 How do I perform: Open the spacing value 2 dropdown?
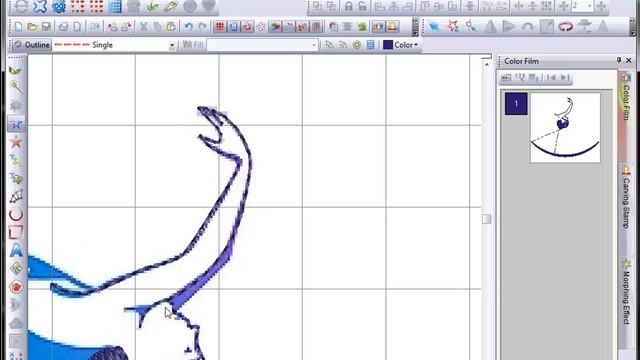pyautogui.click(x=589, y=6)
